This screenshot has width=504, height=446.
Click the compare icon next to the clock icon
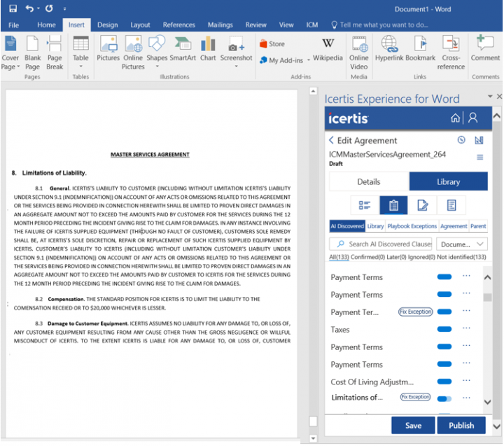click(x=479, y=140)
